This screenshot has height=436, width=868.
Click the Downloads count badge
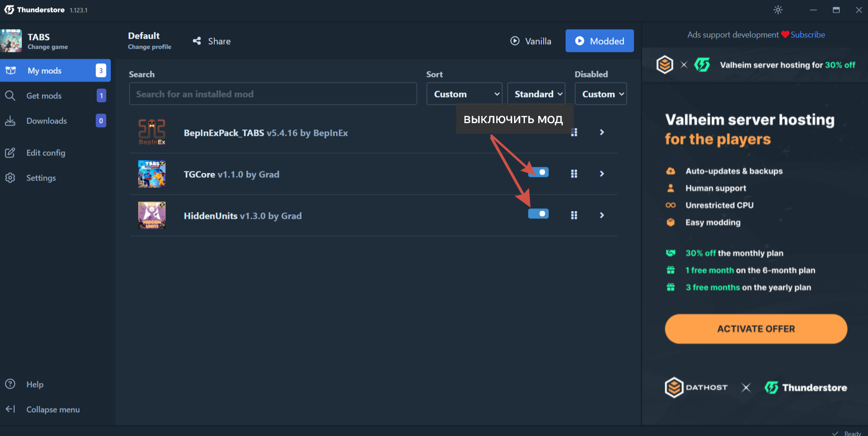coord(101,120)
